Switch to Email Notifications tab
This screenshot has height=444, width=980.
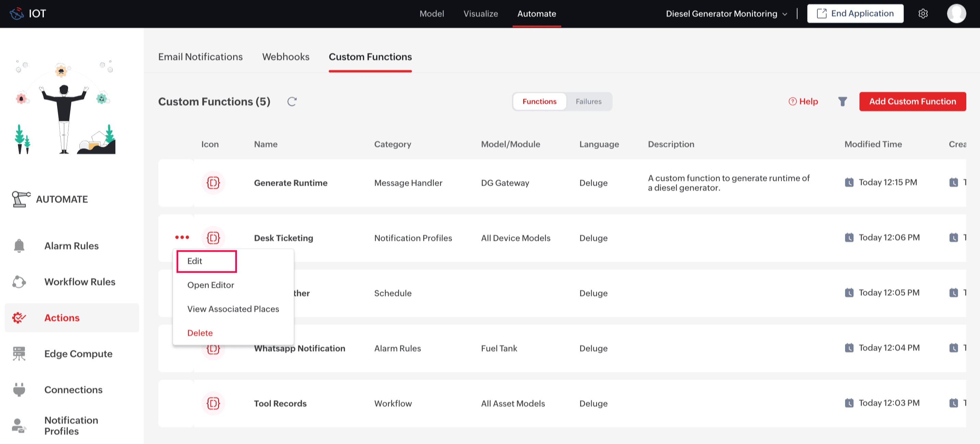(x=200, y=57)
